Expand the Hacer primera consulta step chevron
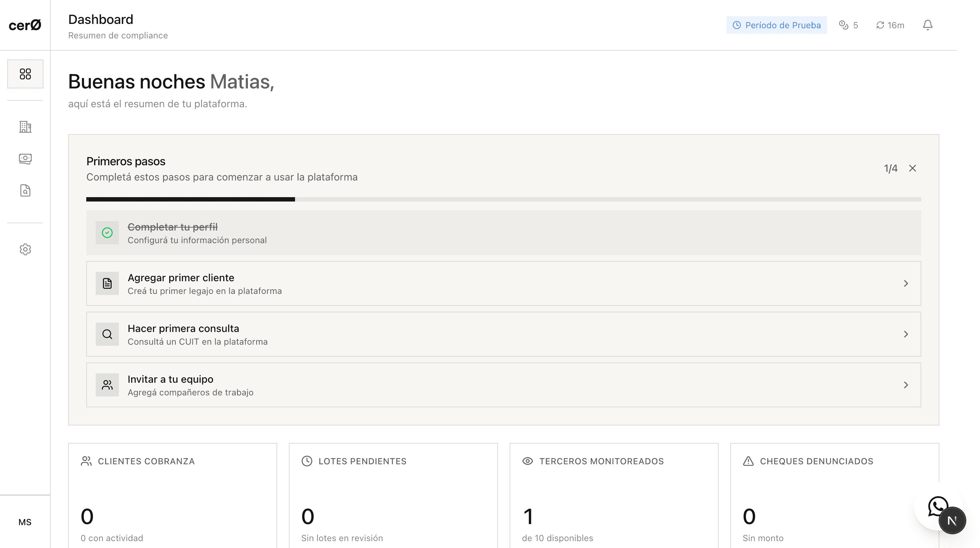 (906, 334)
